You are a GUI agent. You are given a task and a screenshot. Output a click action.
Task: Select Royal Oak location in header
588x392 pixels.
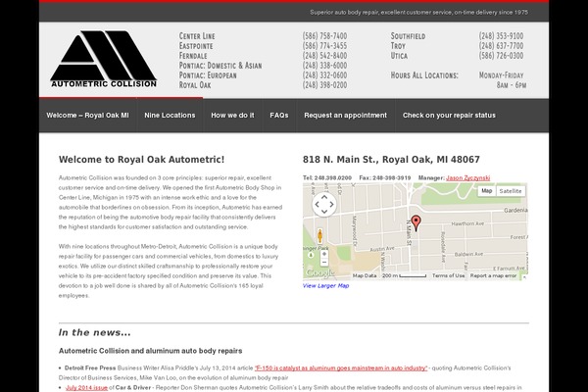(x=195, y=85)
